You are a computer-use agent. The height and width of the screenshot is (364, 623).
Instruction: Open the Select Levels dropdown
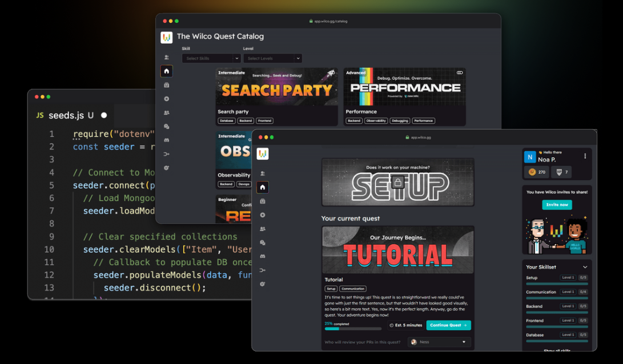point(272,58)
